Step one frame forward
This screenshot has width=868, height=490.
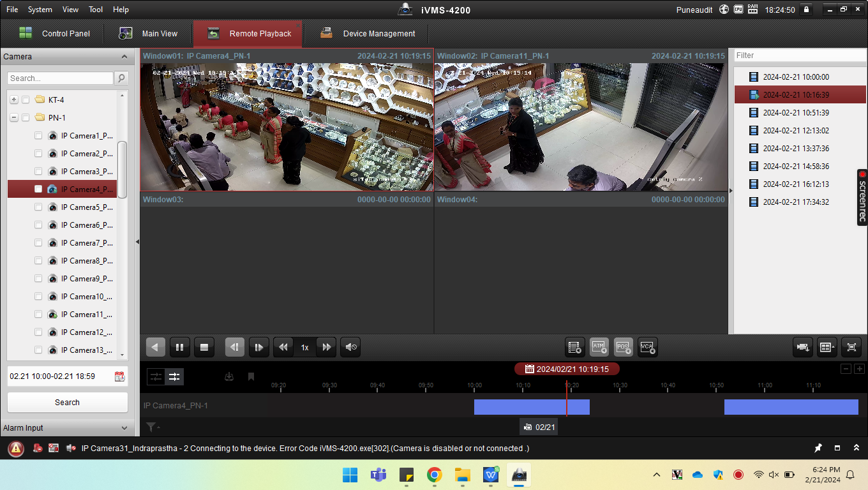pos(258,347)
